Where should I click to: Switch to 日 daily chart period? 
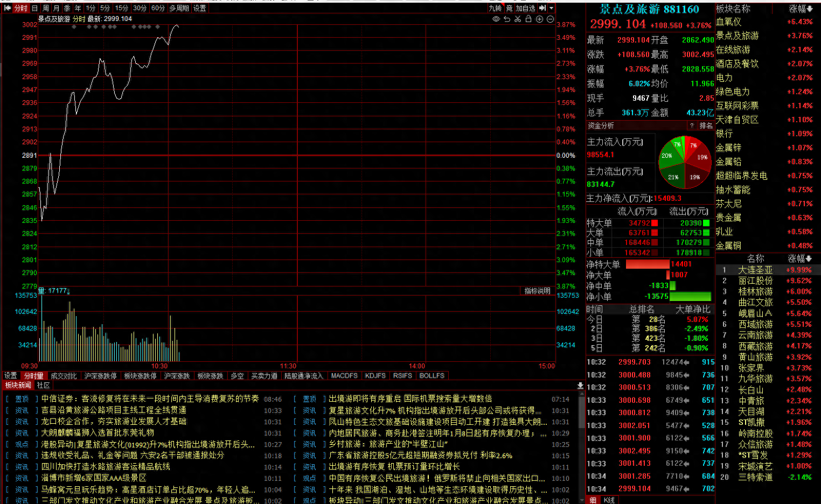click(x=35, y=8)
